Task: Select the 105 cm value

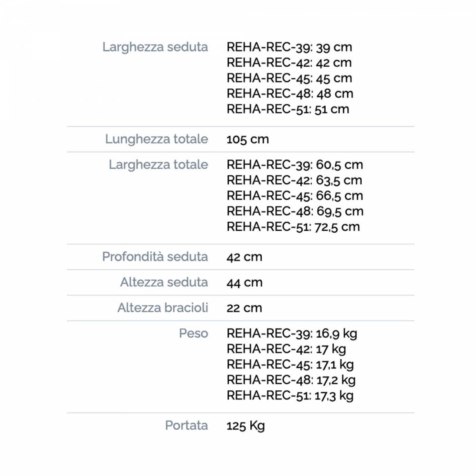Action: 248,139
